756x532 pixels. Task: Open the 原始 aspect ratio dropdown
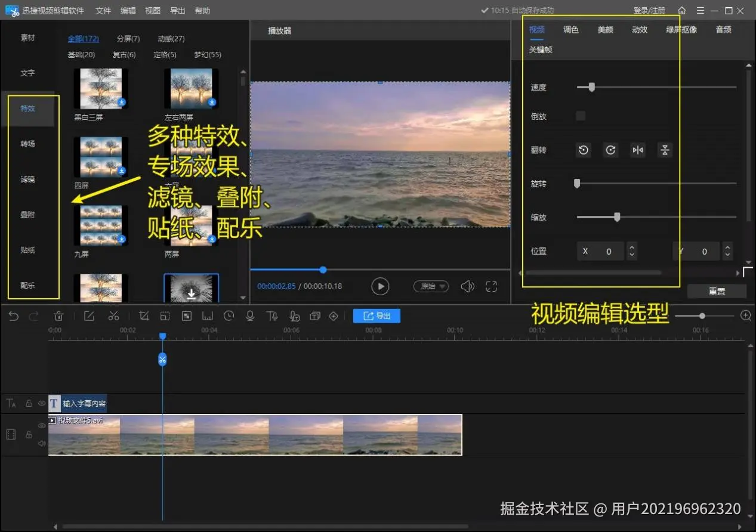[x=431, y=286]
